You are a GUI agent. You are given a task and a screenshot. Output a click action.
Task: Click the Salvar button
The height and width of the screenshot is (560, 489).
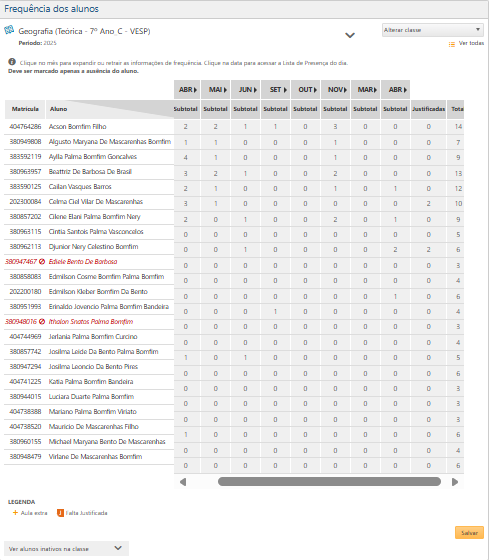(x=469, y=532)
